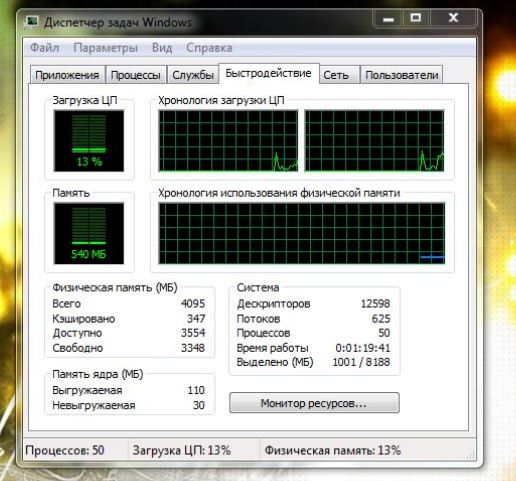This screenshot has height=481, width=516.
Task: Click the Выгружаемая value 110
Action: [x=196, y=390]
